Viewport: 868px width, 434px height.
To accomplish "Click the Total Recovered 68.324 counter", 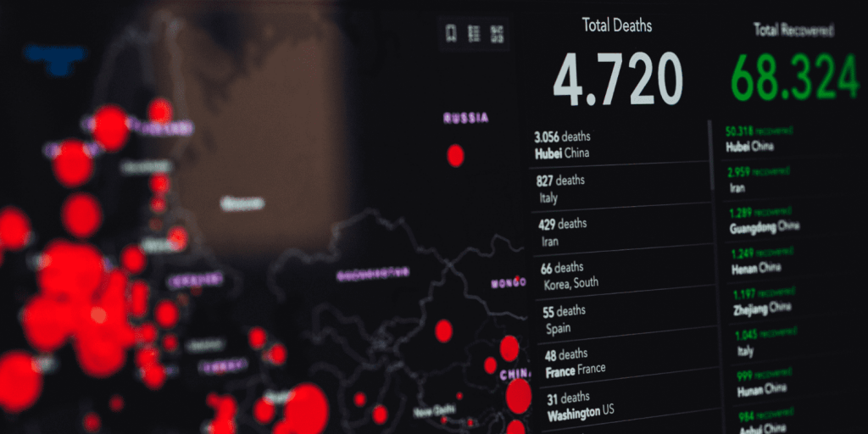I will 794,78.
